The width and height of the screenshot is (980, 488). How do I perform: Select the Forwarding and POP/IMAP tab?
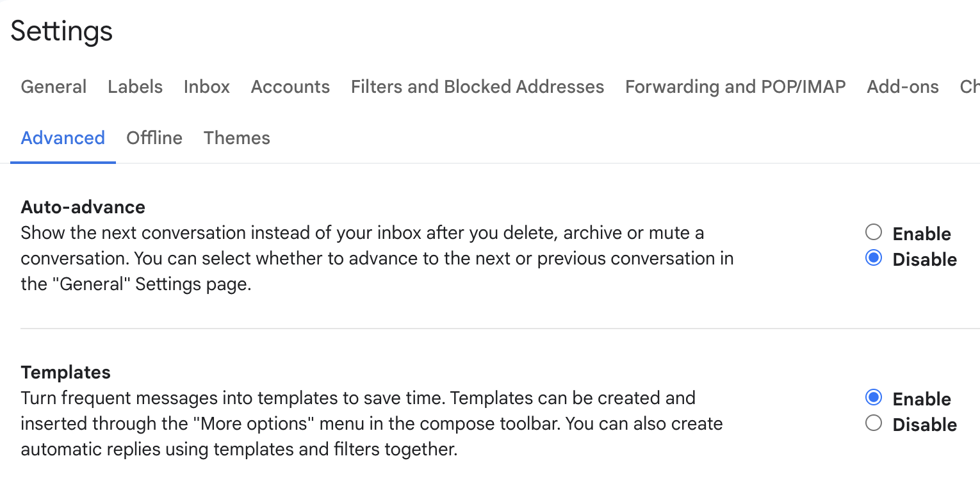point(735,87)
